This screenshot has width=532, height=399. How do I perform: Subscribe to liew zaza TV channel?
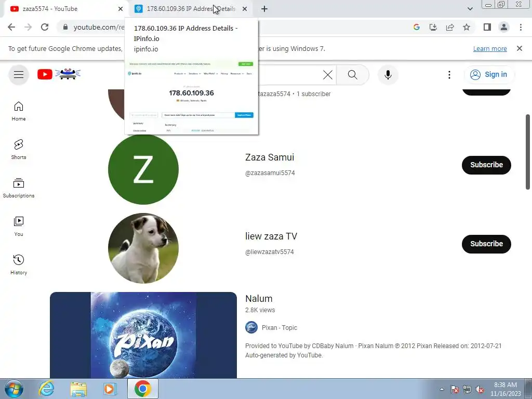tap(486, 244)
